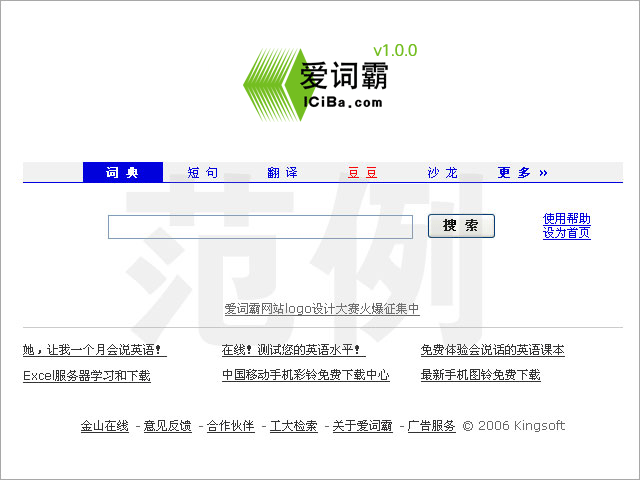640x480 pixels.
Task: Click the © 2006 Kingsoft copyright text
Action: 514,426
